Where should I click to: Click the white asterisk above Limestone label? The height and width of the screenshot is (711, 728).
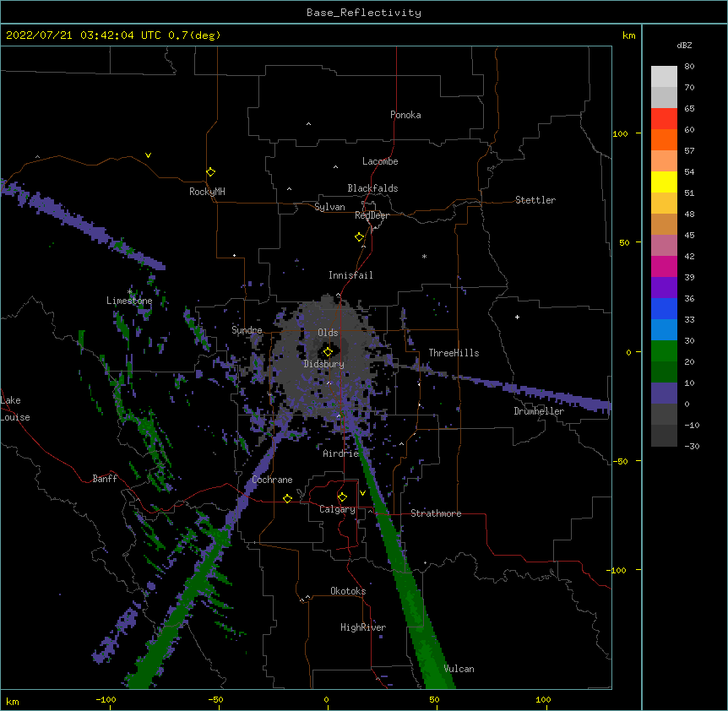(130, 292)
